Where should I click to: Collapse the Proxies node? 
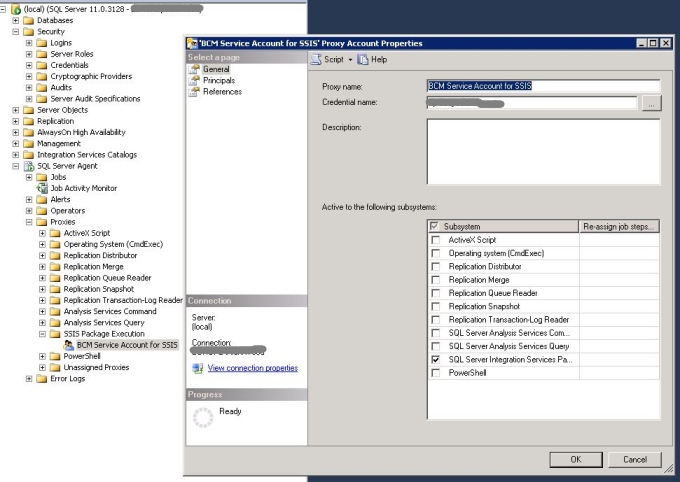click(29, 222)
